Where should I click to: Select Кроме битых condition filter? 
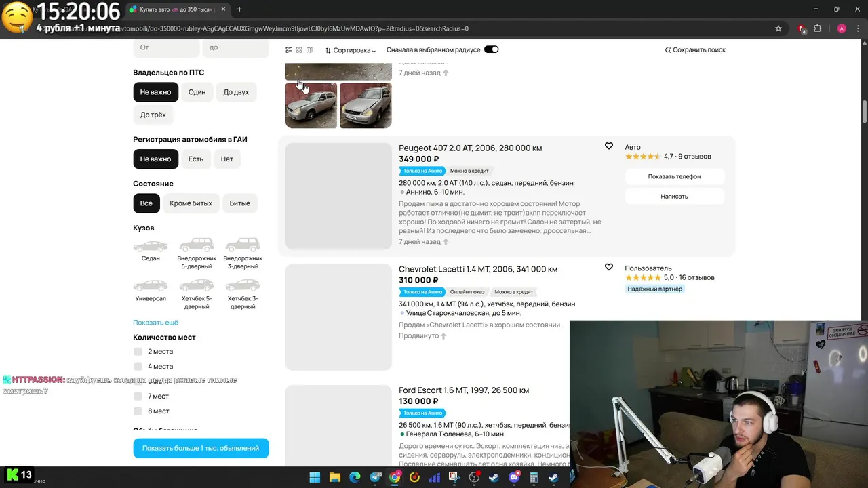191,203
